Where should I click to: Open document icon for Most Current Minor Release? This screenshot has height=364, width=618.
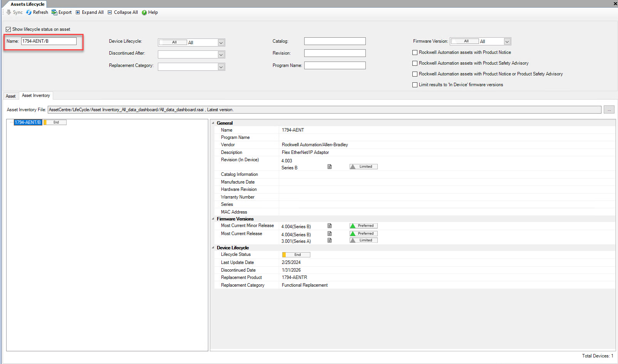coord(330,226)
